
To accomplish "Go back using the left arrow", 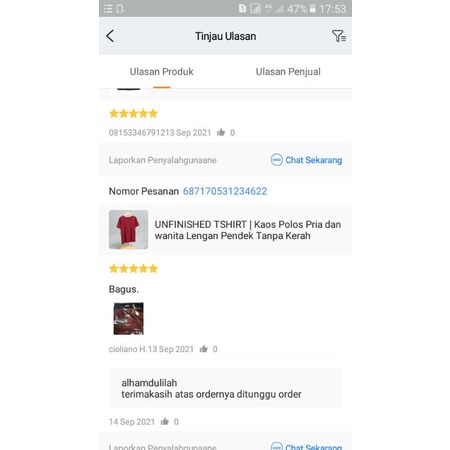I will coord(110,36).
